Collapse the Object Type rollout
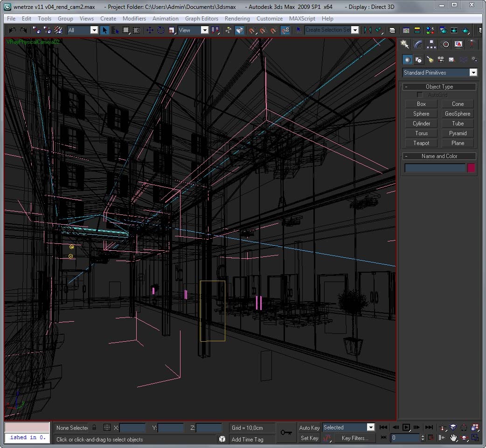Image resolution: width=486 pixels, height=448 pixels. [x=439, y=87]
